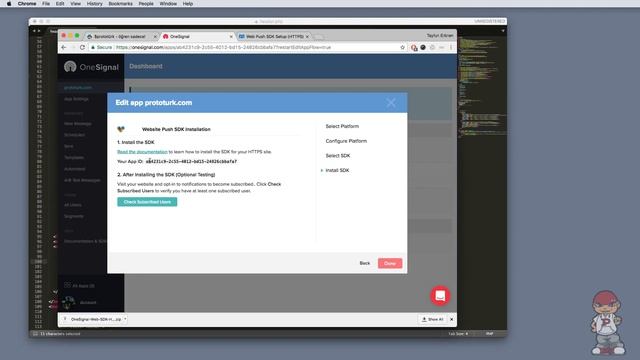Open New Message in sidebar

coord(78,123)
